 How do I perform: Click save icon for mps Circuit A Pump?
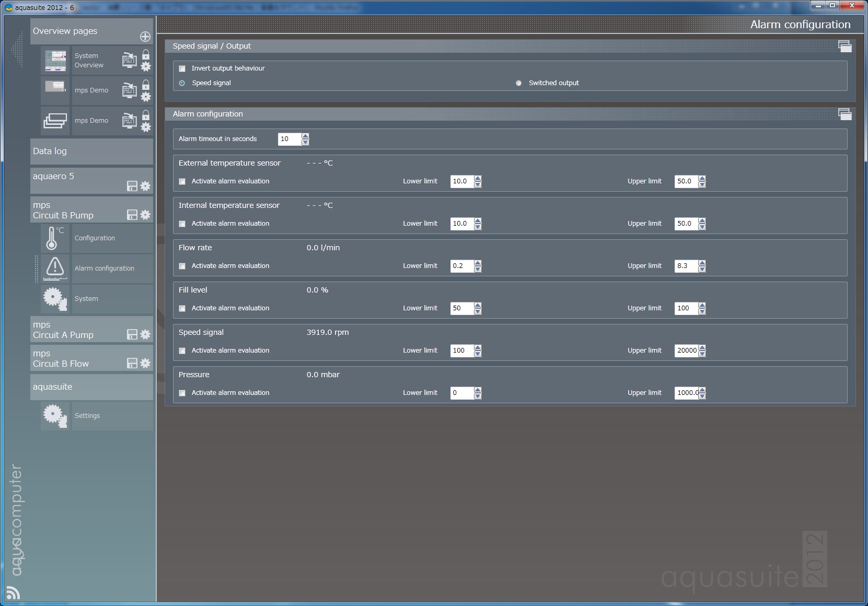coord(132,334)
